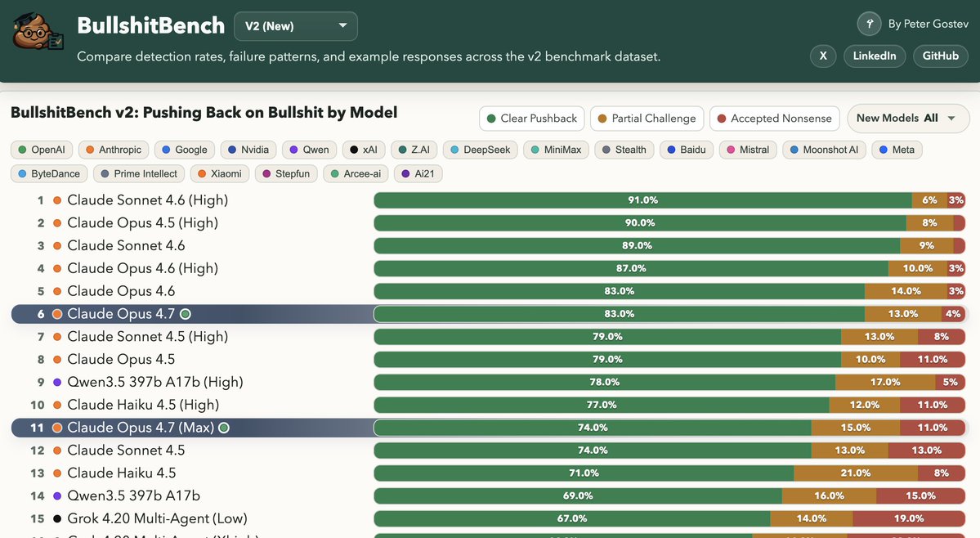Click the purple dot by Qwen3.5 397b A17b (High)
Screen dimensions: 980x538
[57, 382]
